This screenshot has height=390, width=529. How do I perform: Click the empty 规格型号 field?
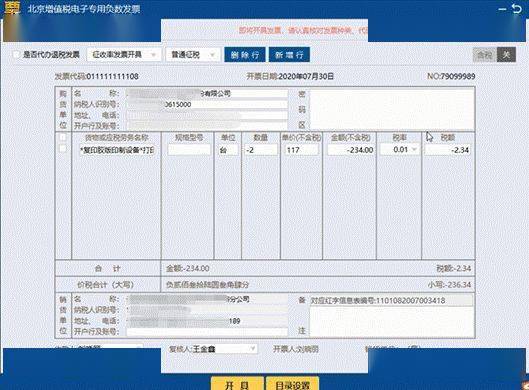(189, 150)
